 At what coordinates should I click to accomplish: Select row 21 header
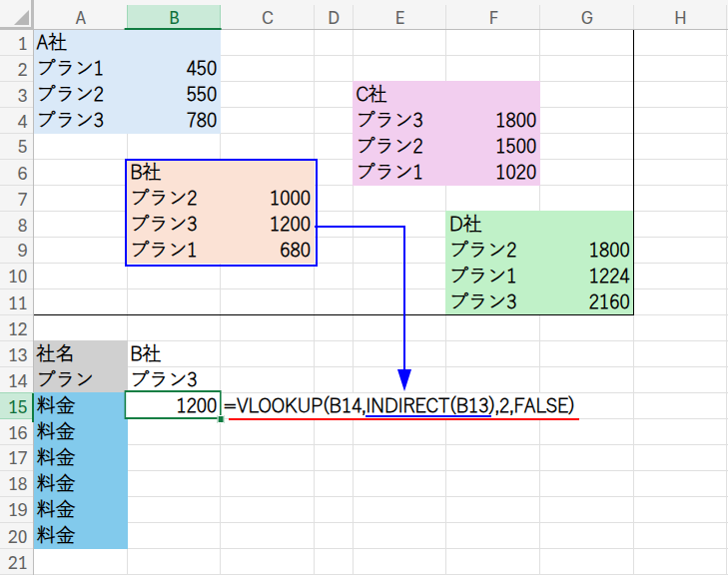point(17,562)
